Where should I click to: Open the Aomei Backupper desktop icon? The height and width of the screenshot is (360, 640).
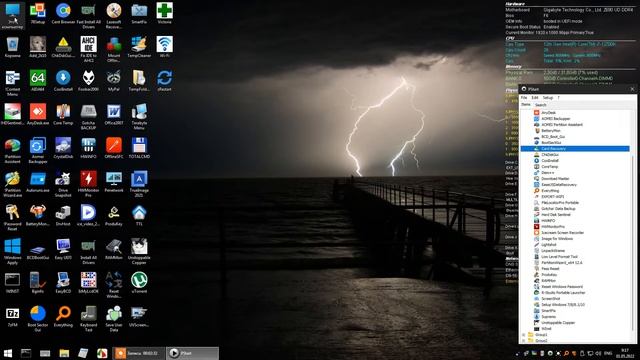[x=38, y=150]
